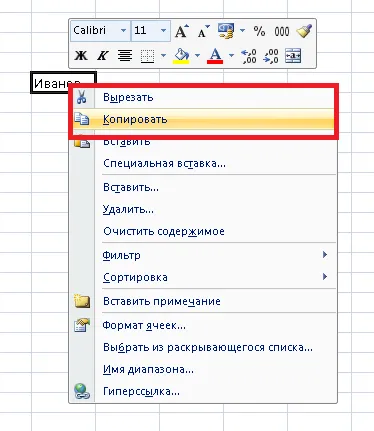
Task: Expand borders dropdown arrow
Action: point(163,55)
